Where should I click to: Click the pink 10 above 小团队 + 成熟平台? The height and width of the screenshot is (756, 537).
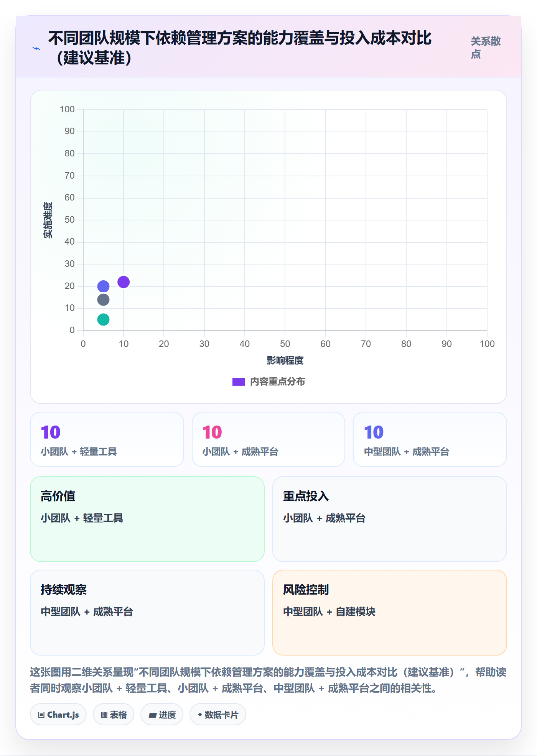[212, 432]
